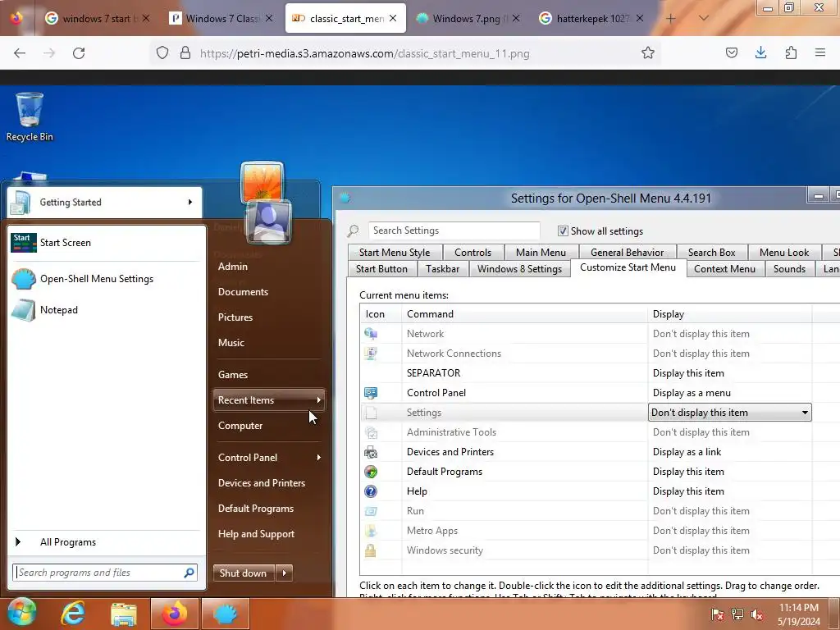Switch to Firefox in the taskbar

175,614
